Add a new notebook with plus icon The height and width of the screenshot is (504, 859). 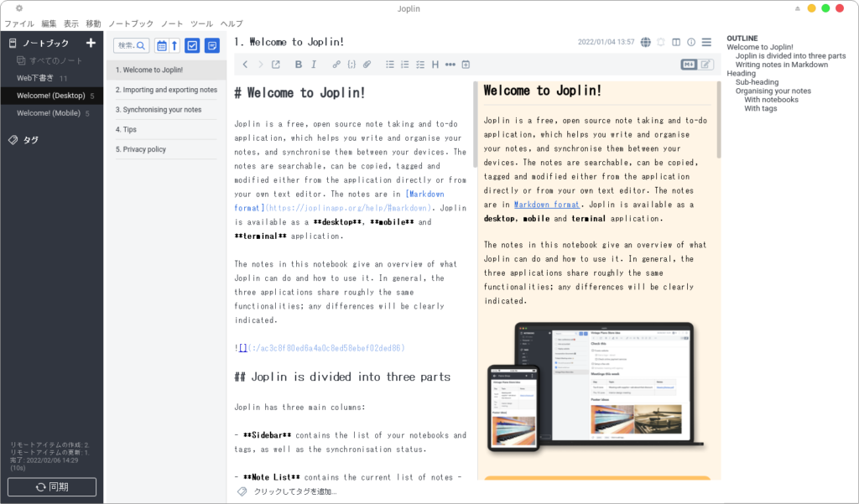tap(91, 43)
